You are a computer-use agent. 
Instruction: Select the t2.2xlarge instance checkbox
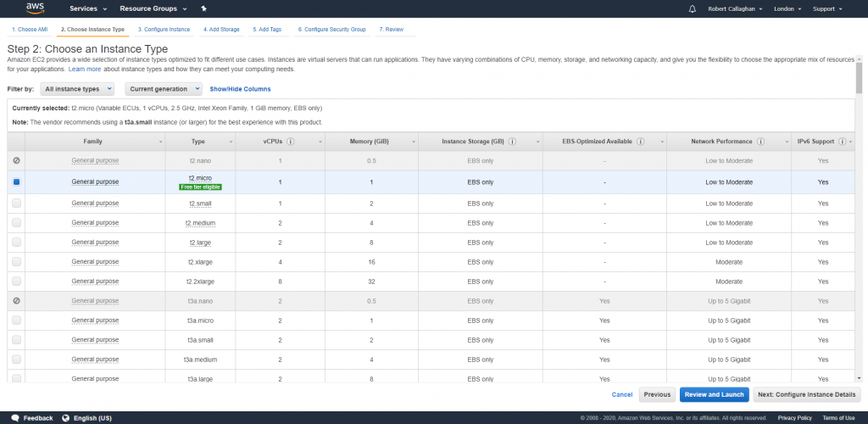coord(17,282)
